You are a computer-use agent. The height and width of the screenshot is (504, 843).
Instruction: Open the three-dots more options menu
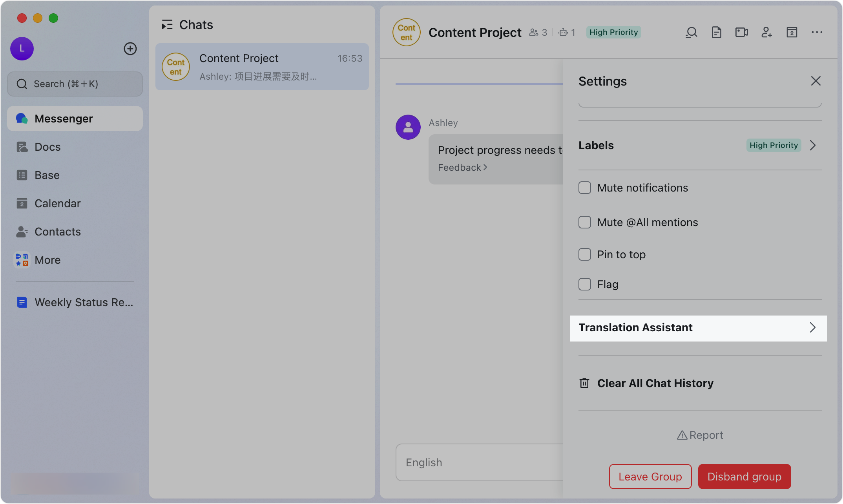817,32
